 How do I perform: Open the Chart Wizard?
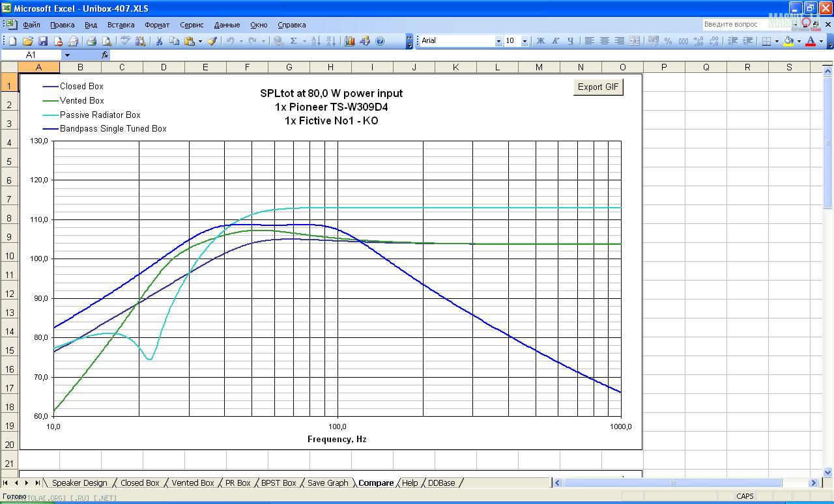pyautogui.click(x=349, y=41)
